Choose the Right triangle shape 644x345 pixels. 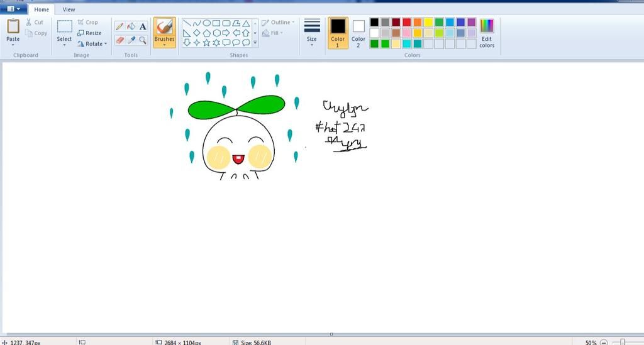click(x=187, y=33)
